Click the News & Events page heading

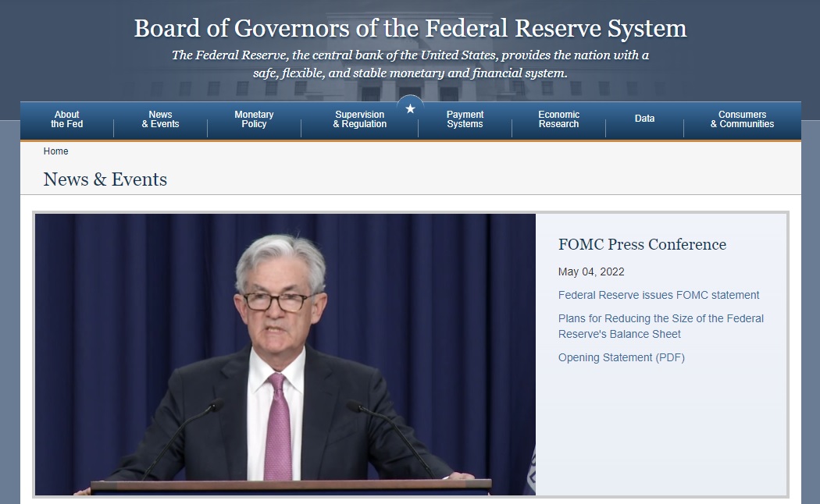click(105, 179)
